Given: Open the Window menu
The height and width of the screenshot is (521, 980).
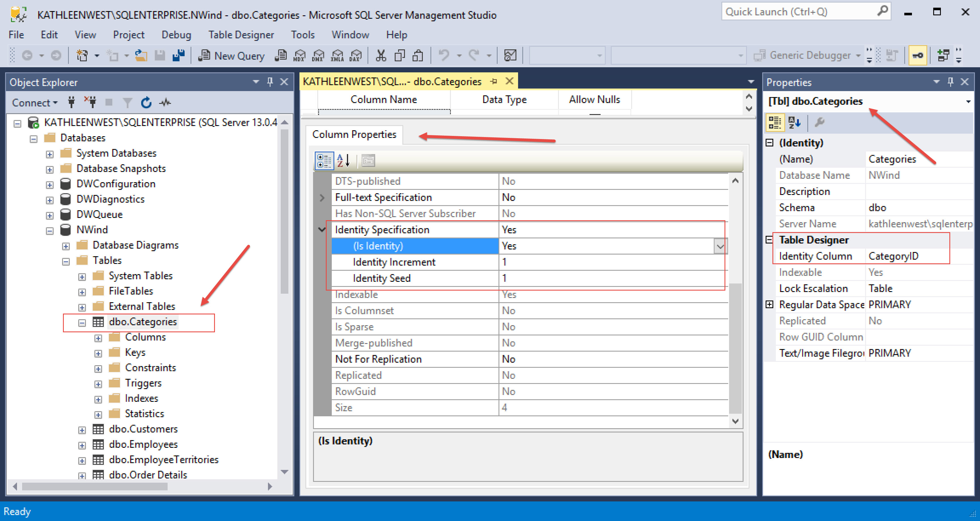Looking at the screenshot, I should (x=350, y=35).
